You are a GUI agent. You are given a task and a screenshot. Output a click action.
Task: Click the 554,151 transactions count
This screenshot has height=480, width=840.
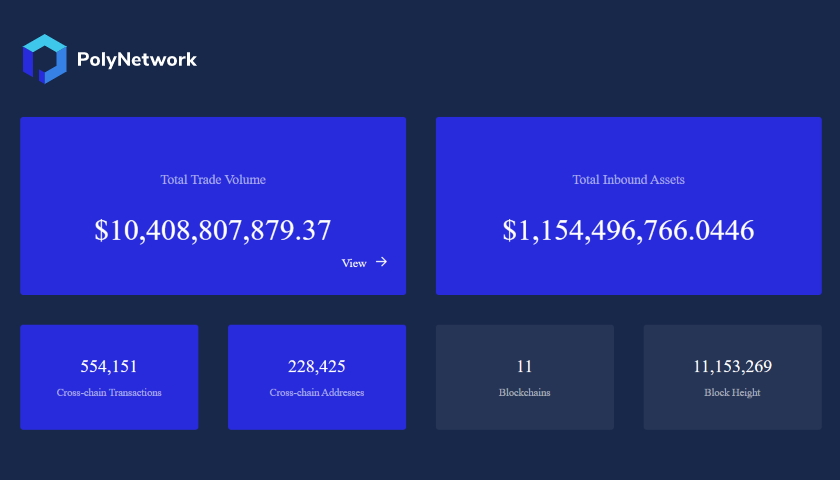coord(109,366)
